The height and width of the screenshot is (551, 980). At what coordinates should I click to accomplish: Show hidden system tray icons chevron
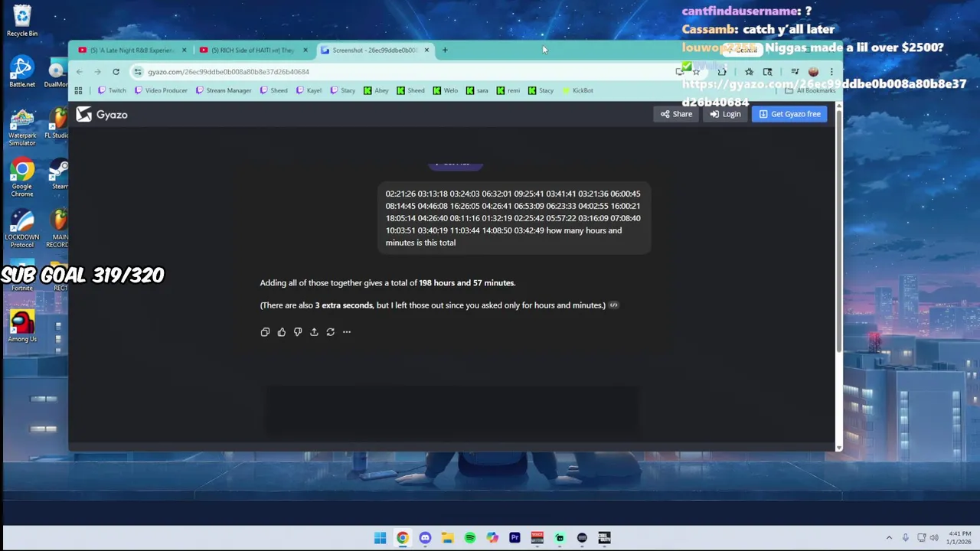click(889, 538)
